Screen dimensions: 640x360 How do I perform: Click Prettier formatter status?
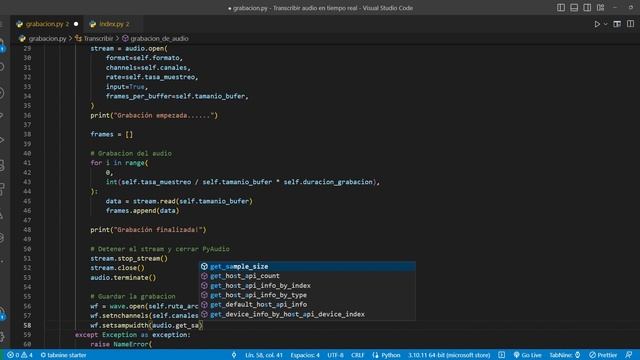603,355
